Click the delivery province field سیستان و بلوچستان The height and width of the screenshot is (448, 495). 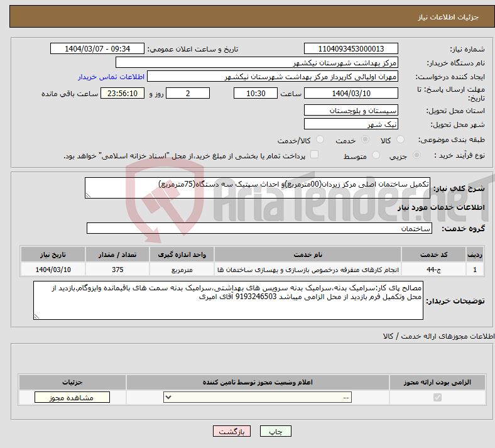351,110
